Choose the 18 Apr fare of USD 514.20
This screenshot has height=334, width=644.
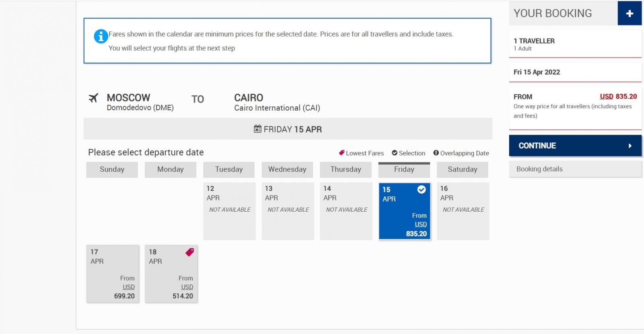coord(171,274)
